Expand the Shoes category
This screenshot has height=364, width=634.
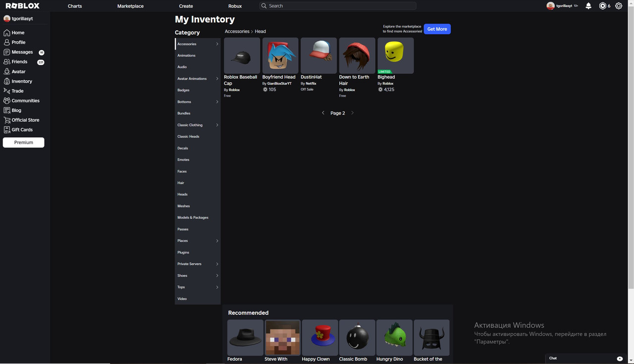tap(217, 275)
